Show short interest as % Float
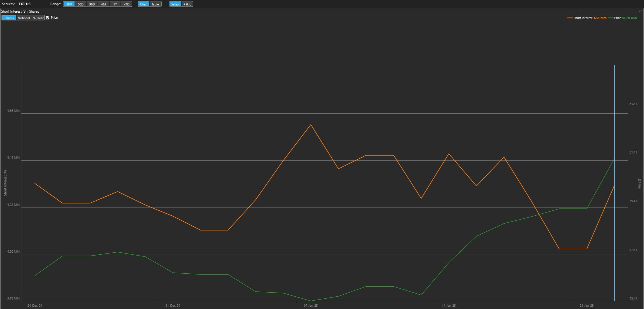The height and width of the screenshot is (309, 644). (38, 18)
